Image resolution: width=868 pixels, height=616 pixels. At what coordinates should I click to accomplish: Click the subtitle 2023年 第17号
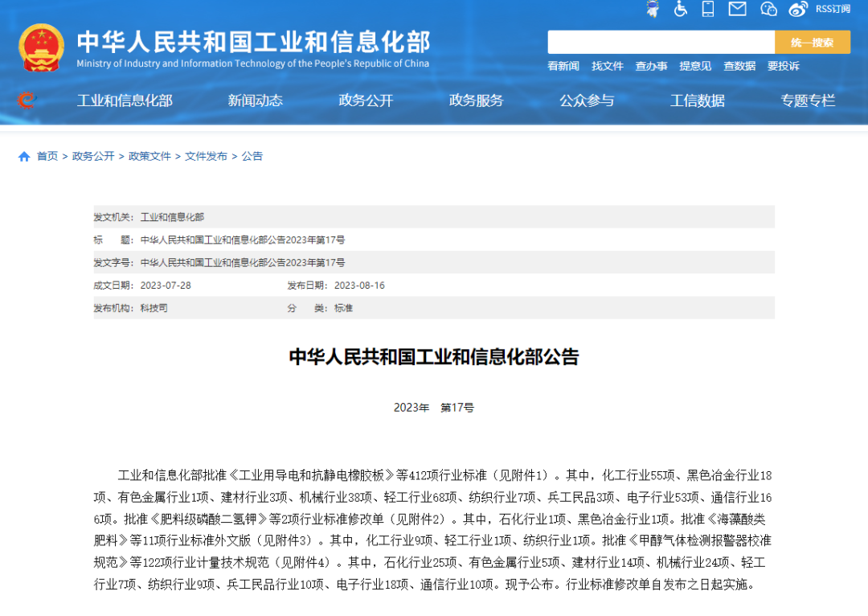coord(434,408)
